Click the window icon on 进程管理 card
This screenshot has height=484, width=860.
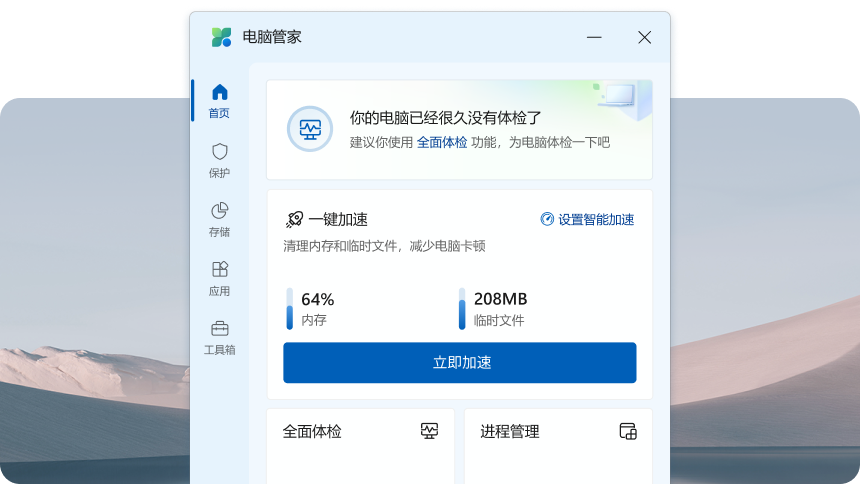tap(628, 431)
